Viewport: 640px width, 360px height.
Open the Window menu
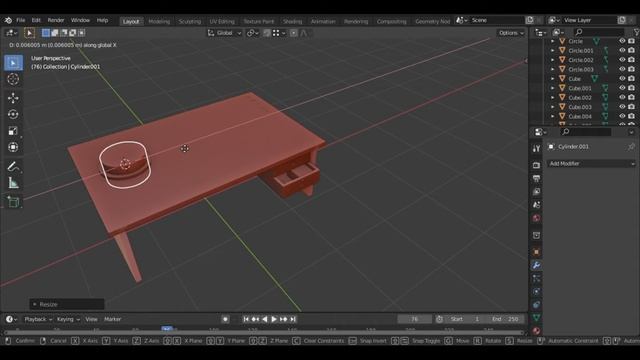tap(80, 20)
